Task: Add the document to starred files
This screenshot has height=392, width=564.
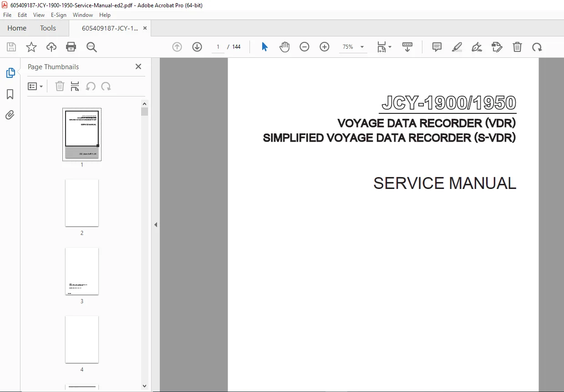Action: (x=31, y=47)
